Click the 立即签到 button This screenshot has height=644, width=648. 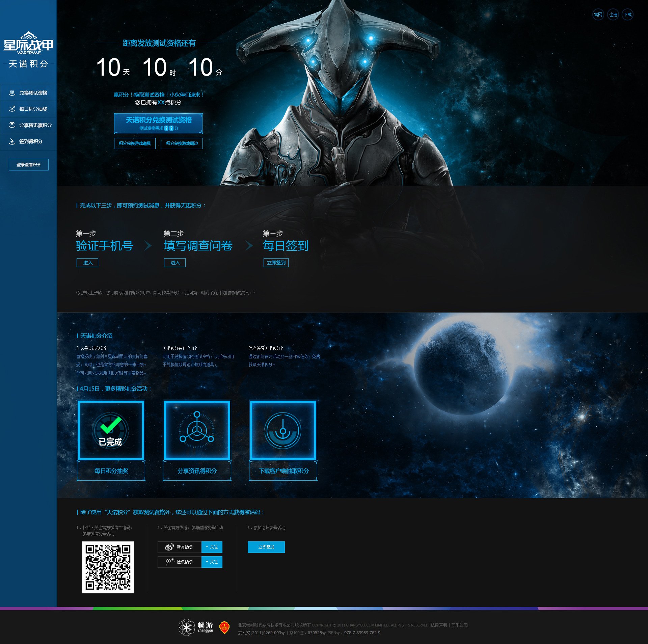[276, 263]
